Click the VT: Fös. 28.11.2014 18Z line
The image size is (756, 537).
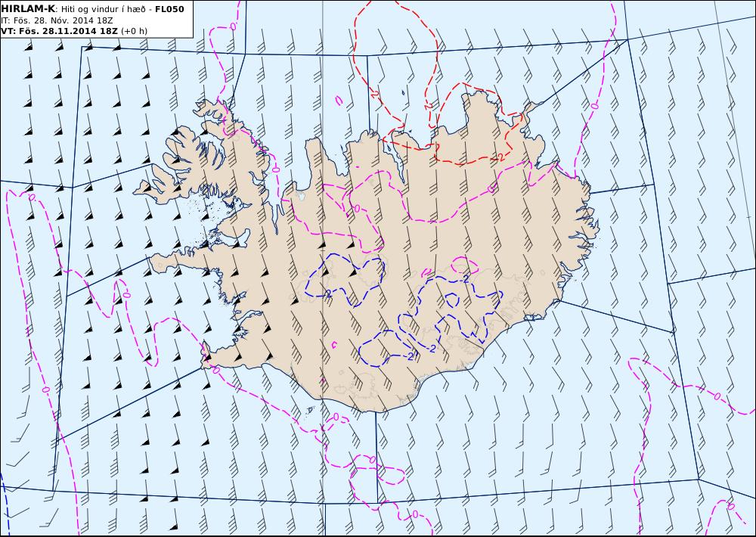[59, 31]
